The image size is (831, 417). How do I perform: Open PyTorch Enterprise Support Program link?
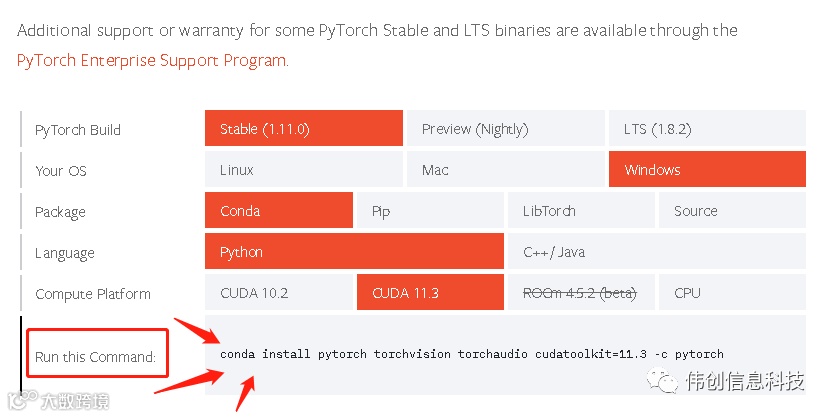click(152, 60)
